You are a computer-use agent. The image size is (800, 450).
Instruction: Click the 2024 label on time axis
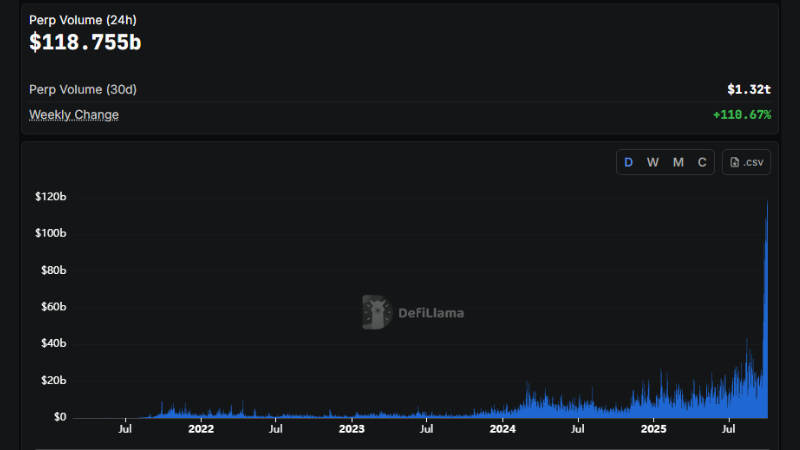click(x=502, y=429)
